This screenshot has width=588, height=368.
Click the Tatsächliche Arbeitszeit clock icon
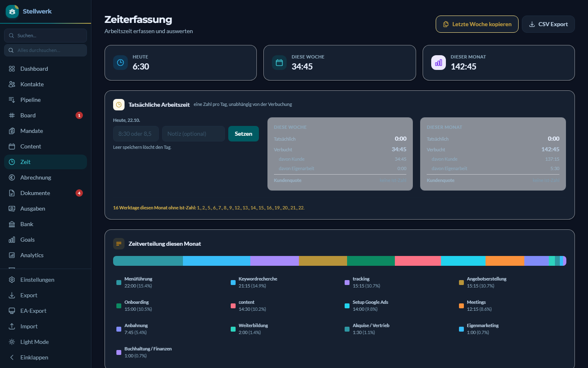[119, 105]
